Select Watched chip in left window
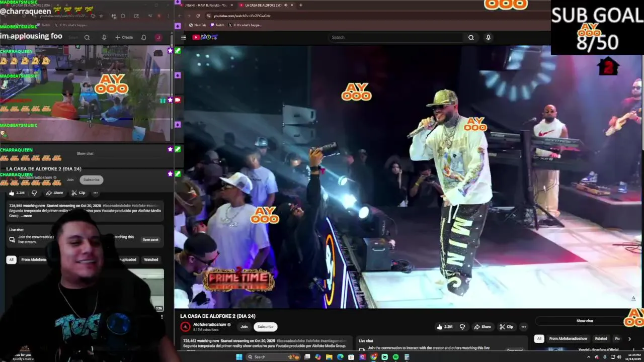 tap(151, 259)
